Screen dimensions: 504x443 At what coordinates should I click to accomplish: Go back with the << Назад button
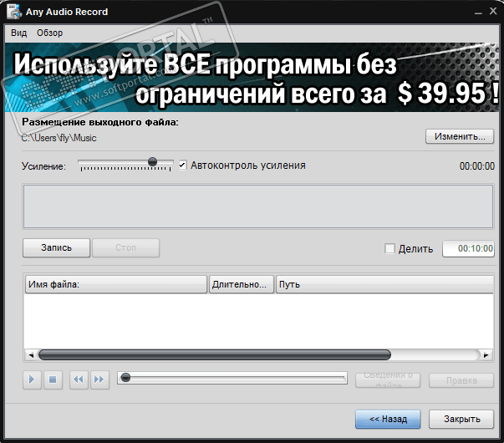point(388,419)
